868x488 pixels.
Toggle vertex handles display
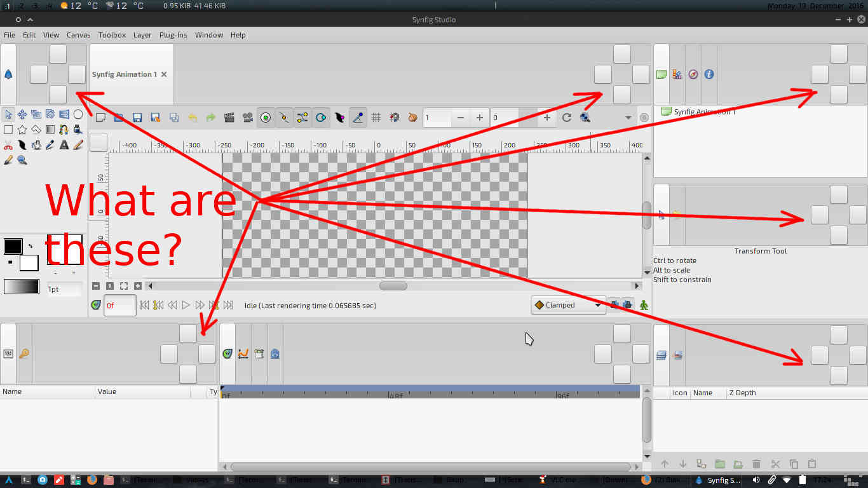(284, 118)
